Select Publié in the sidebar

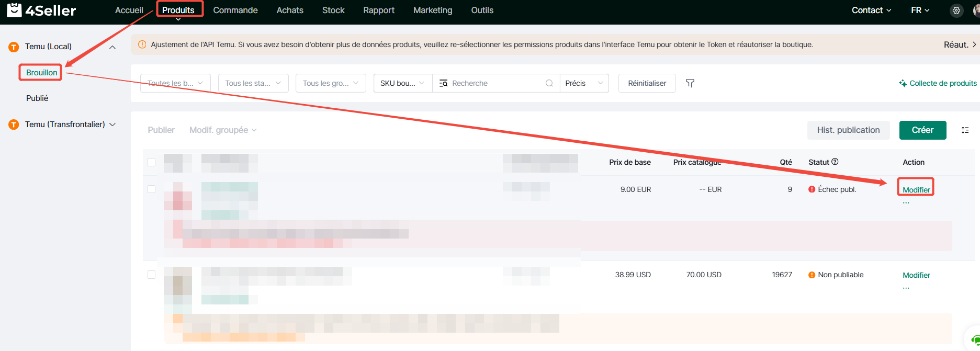[37, 98]
